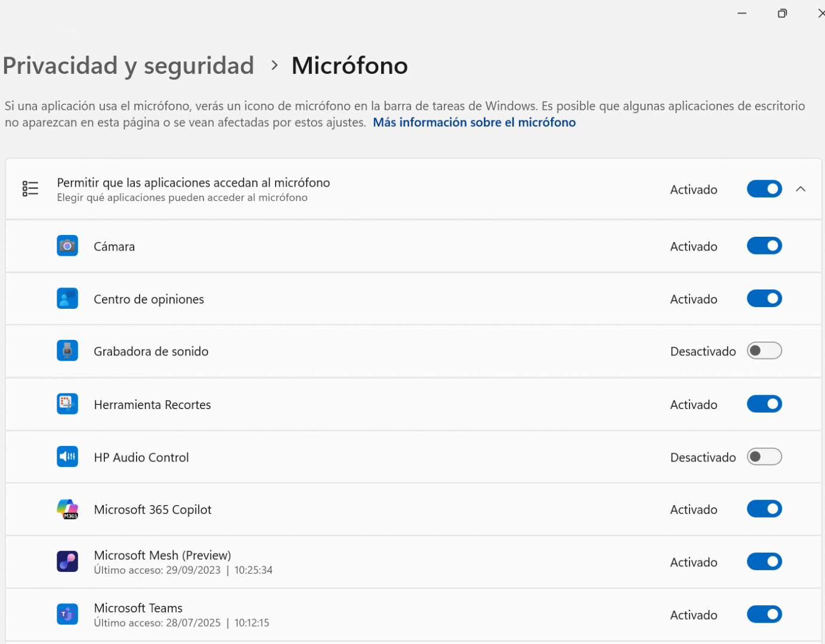
Task: Click the Centro de opiniones icon
Action: pyautogui.click(x=67, y=298)
